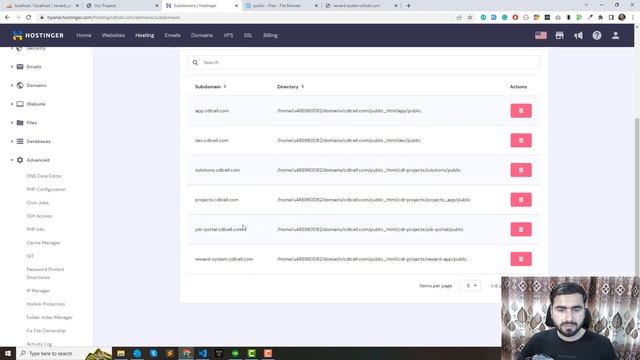Open DNS Zone Editor link
The image size is (640, 360).
click(44, 176)
